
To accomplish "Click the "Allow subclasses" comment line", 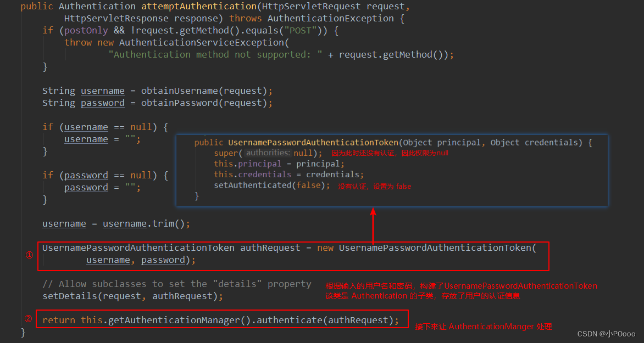I will point(176,284).
